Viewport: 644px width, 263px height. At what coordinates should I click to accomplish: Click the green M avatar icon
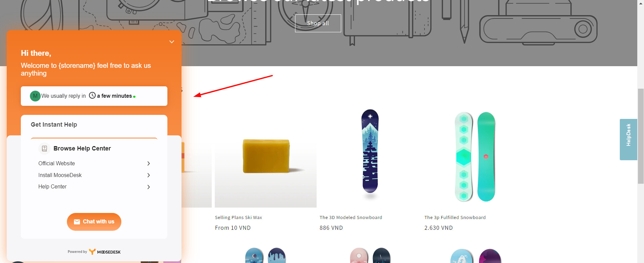(35, 96)
